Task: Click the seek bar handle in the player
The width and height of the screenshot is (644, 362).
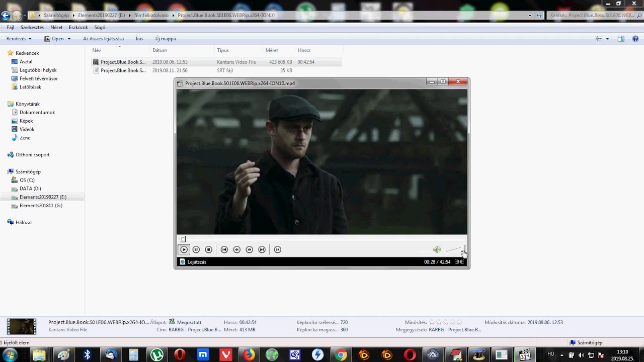Action: [183, 239]
